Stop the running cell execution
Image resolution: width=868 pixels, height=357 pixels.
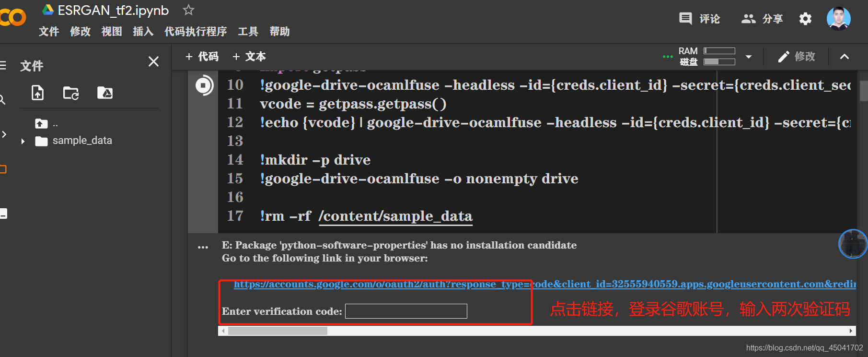pyautogui.click(x=204, y=85)
